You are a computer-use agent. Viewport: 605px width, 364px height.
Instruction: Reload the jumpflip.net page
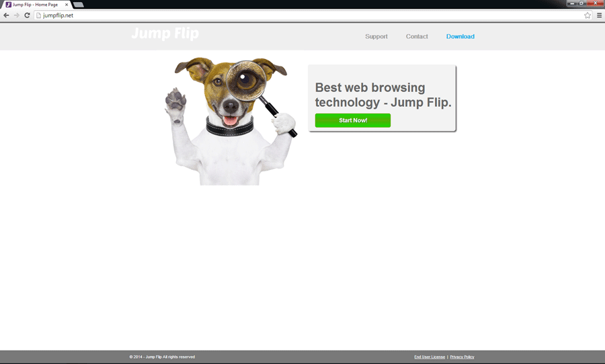[27, 15]
